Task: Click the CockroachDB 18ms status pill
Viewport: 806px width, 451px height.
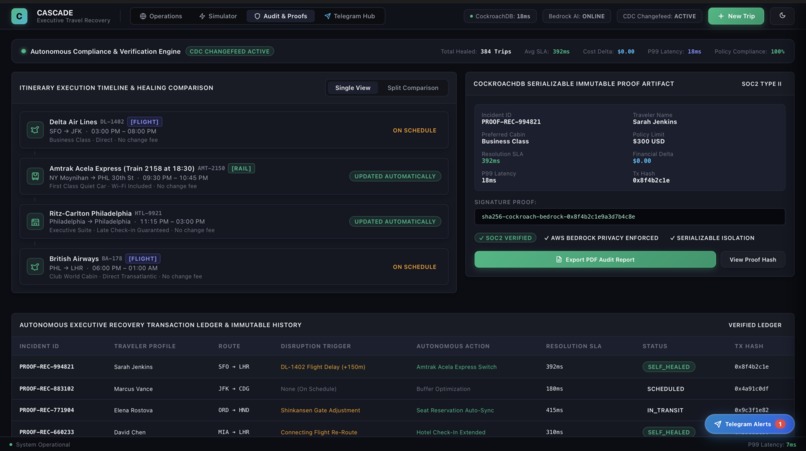Action: click(500, 16)
